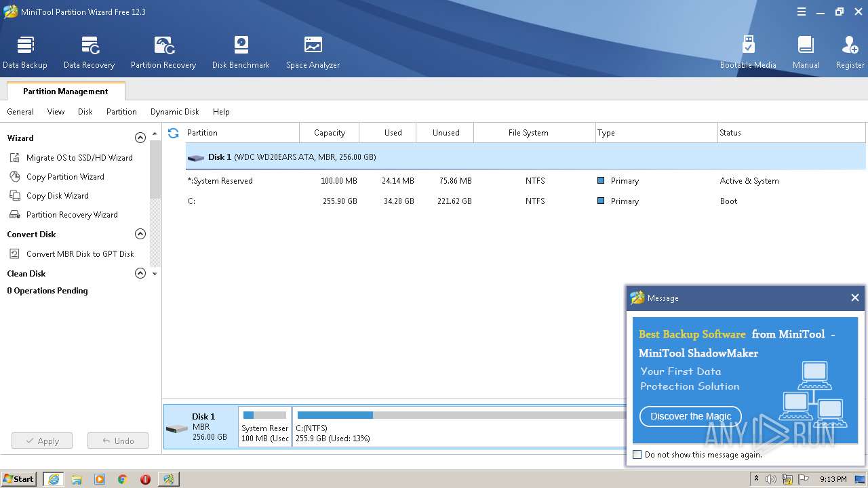Click the volume tray icon
This screenshot has height=488, width=868.
[x=771, y=479]
